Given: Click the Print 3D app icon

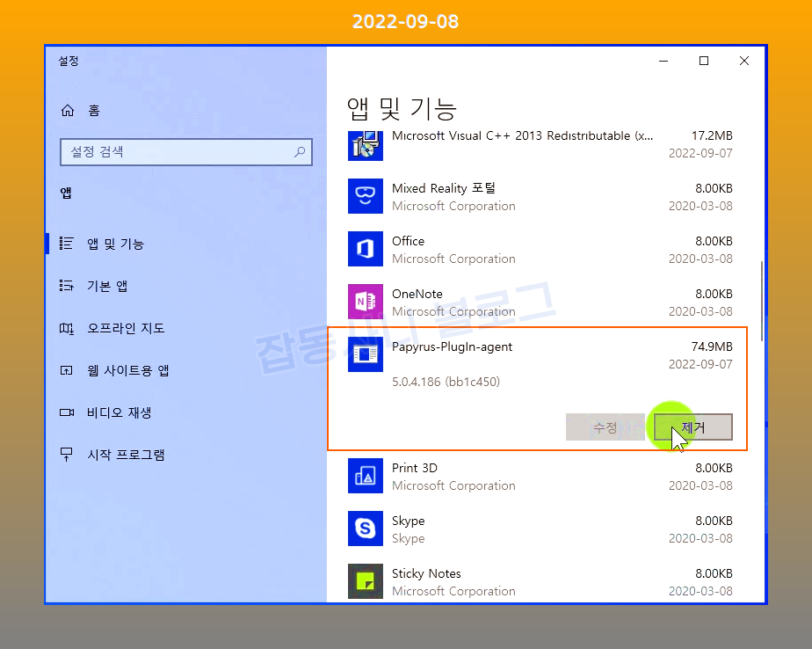Looking at the screenshot, I should (365, 476).
